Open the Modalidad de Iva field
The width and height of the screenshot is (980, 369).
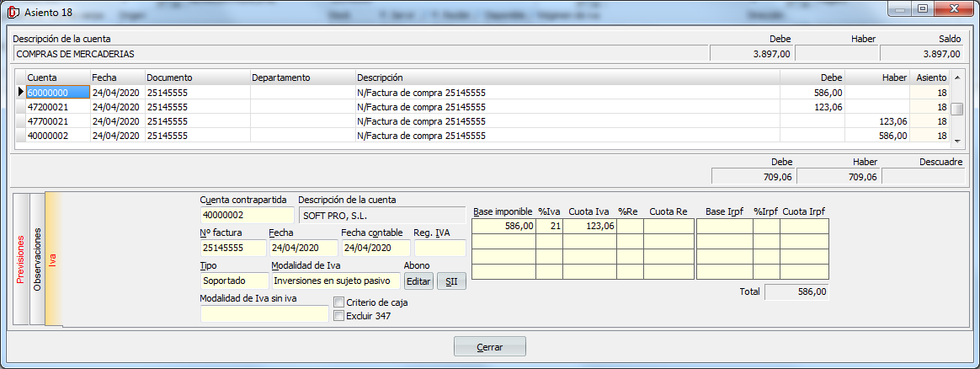337,281
